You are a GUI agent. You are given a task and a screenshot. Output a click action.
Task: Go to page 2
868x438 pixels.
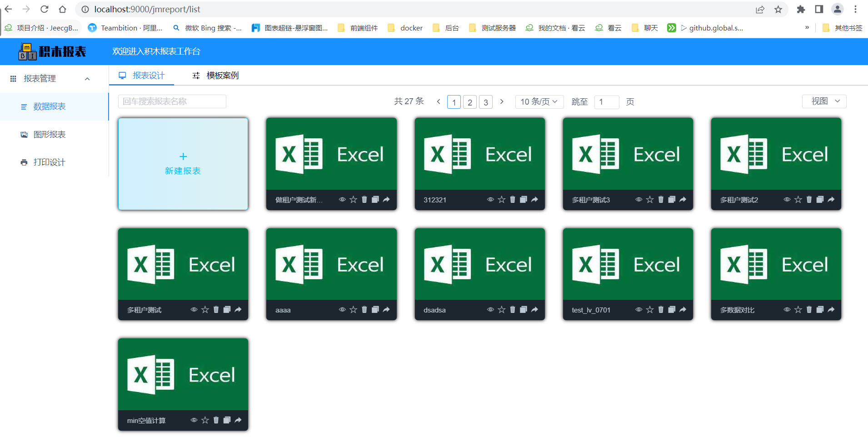470,102
